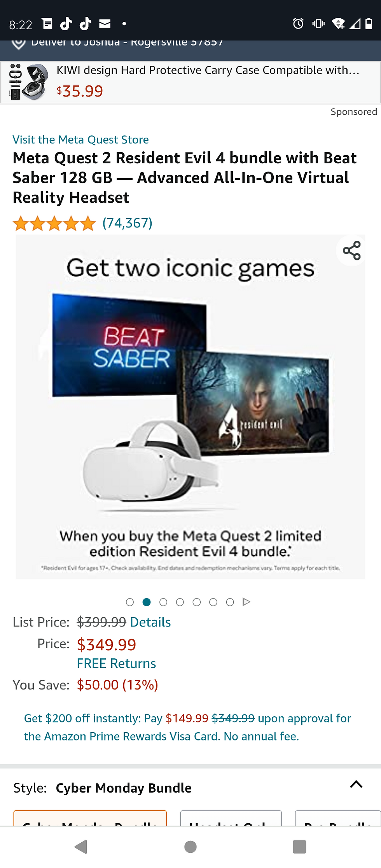Screen dimensions: 381x868
Task: Select the third image carousel dot
Action: coord(163,602)
